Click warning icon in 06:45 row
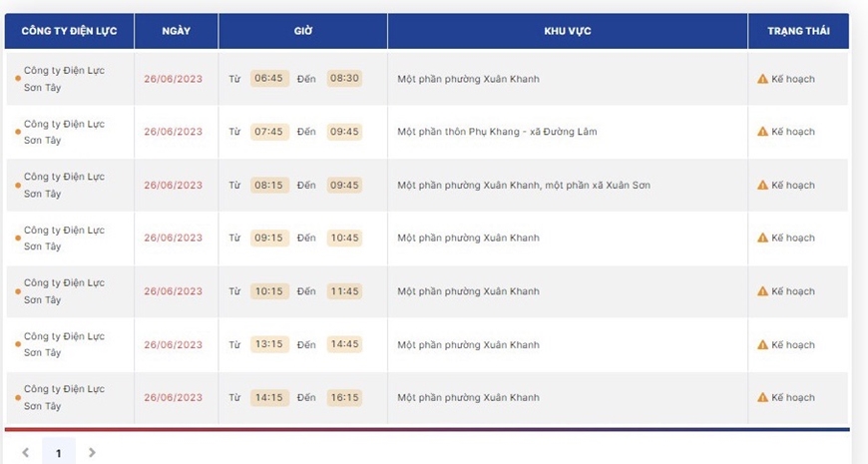Viewport: 868px width, 464px height. (762, 79)
